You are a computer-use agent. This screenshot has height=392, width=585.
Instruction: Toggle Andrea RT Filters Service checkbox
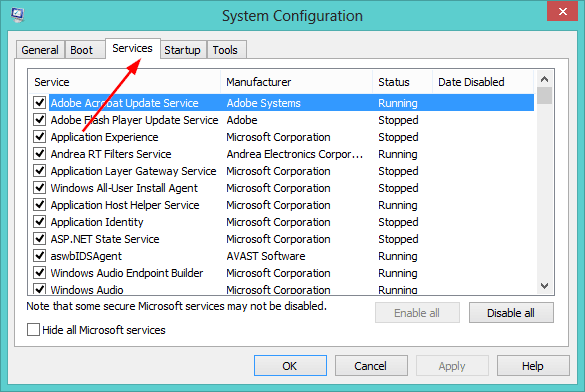(40, 154)
